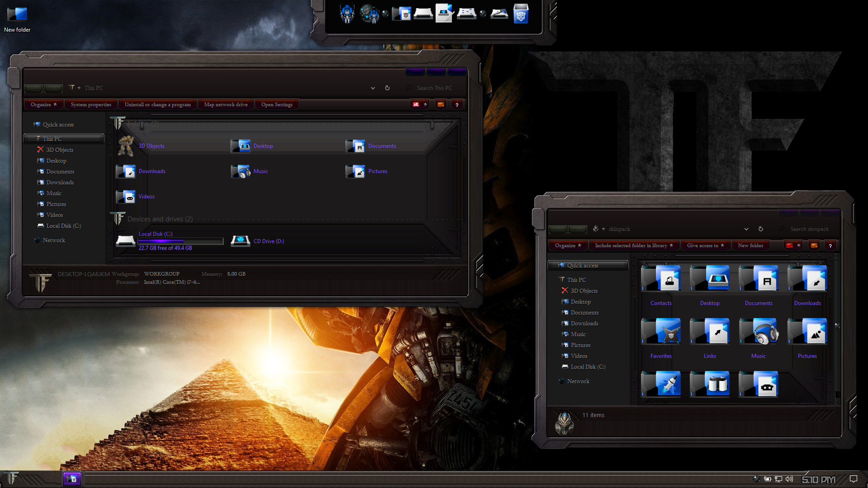Click the System properties toolbar button
The height and width of the screenshot is (488, 868).
click(91, 105)
